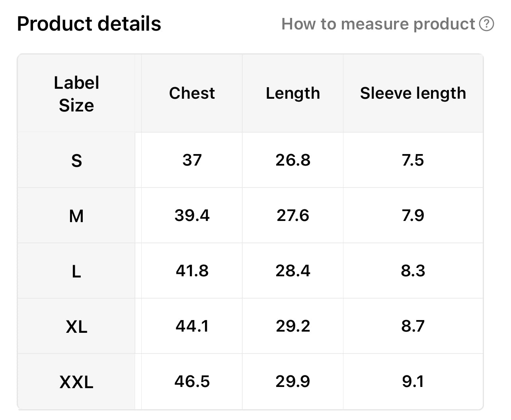Select the S size row label

click(76, 160)
